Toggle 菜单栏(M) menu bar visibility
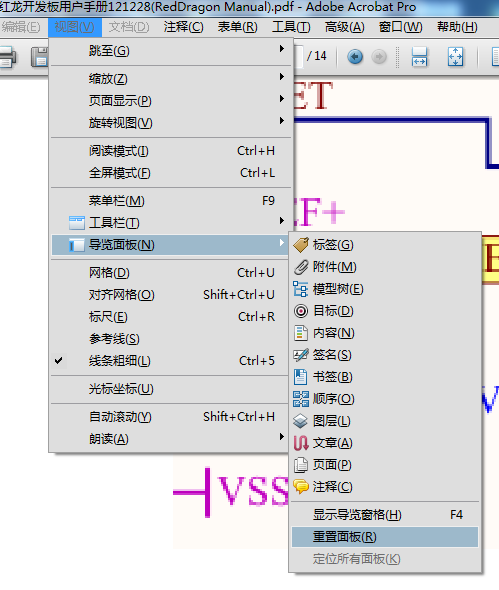The width and height of the screenshot is (499, 590). [171, 201]
